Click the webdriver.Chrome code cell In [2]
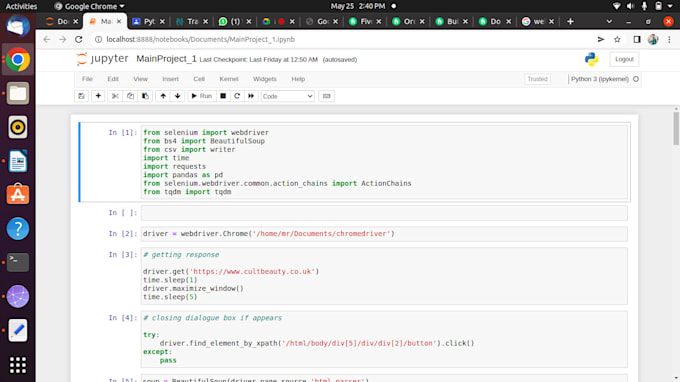Viewport: 680px width, 382px height. [x=384, y=234]
